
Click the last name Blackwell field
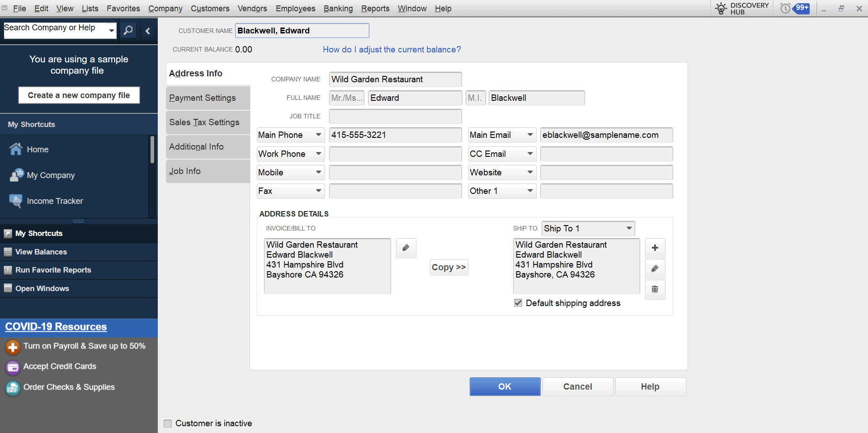(537, 98)
